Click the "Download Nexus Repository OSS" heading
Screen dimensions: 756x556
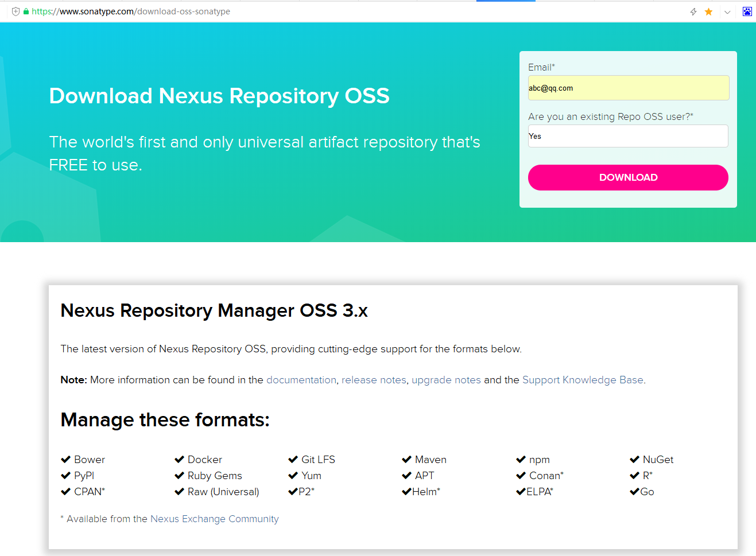tap(219, 96)
